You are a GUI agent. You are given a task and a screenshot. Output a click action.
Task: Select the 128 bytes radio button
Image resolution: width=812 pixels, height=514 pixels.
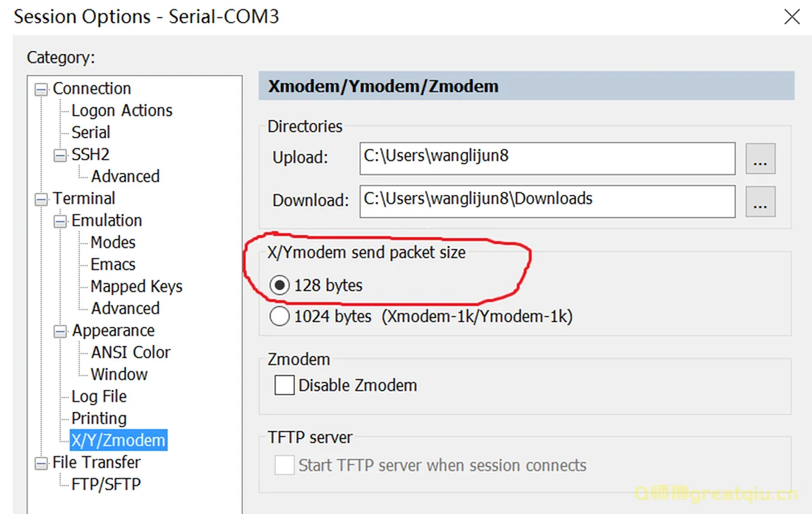coord(280,286)
